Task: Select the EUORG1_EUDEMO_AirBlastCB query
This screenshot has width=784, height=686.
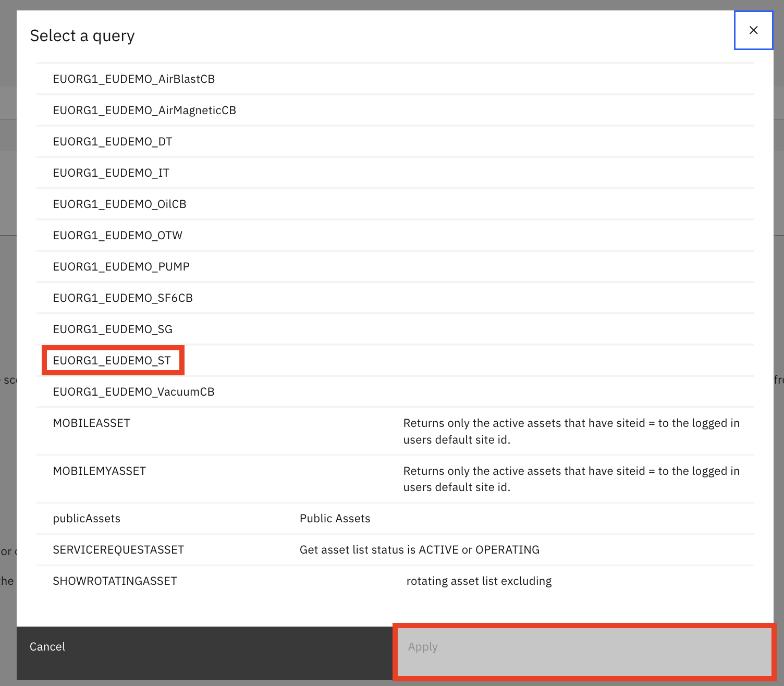Action: 395,79
